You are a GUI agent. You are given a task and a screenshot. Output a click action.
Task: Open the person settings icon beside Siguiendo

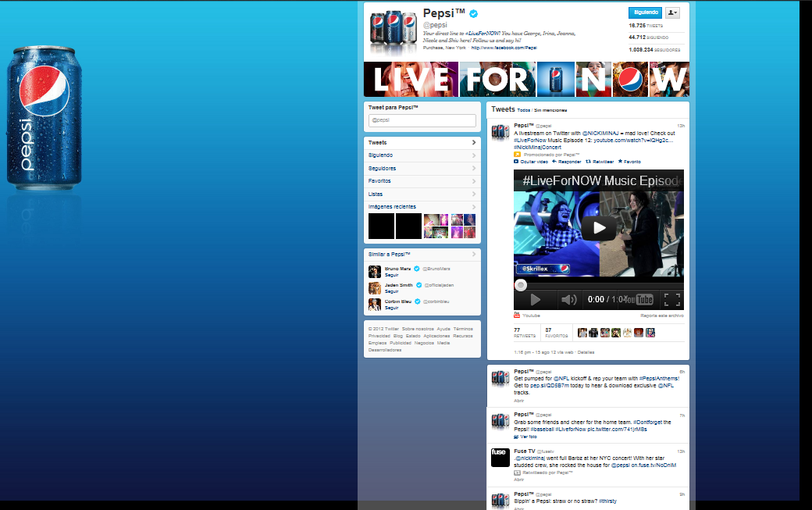tap(671, 12)
